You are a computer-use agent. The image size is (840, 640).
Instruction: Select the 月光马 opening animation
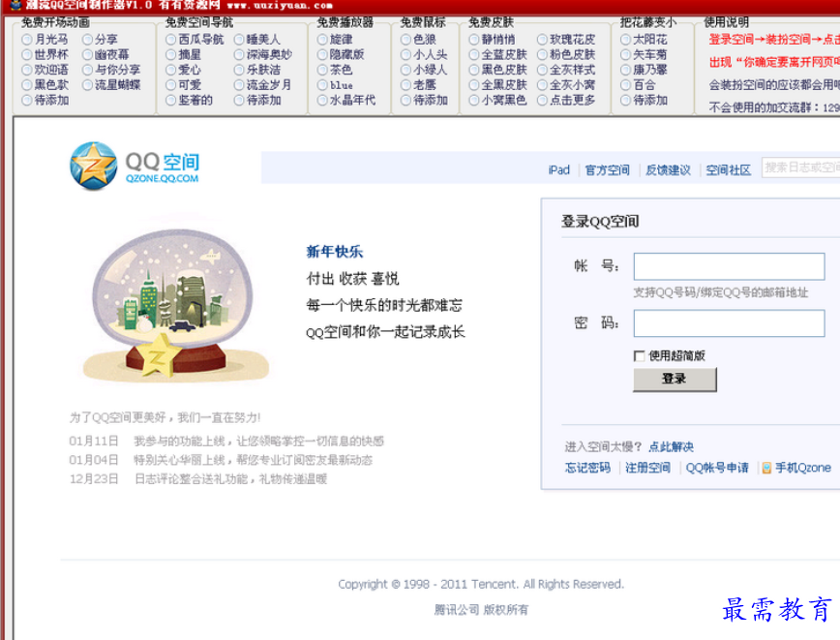coord(27,40)
